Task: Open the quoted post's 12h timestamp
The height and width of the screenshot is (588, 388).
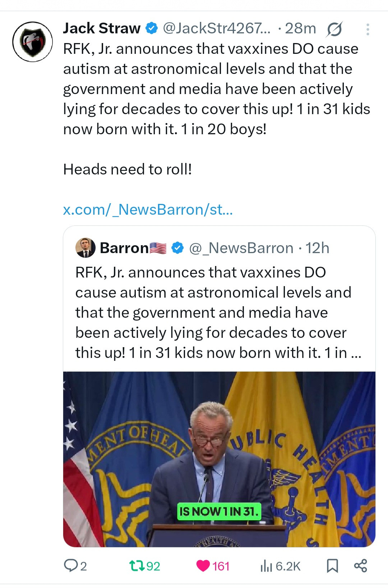Action: click(317, 248)
